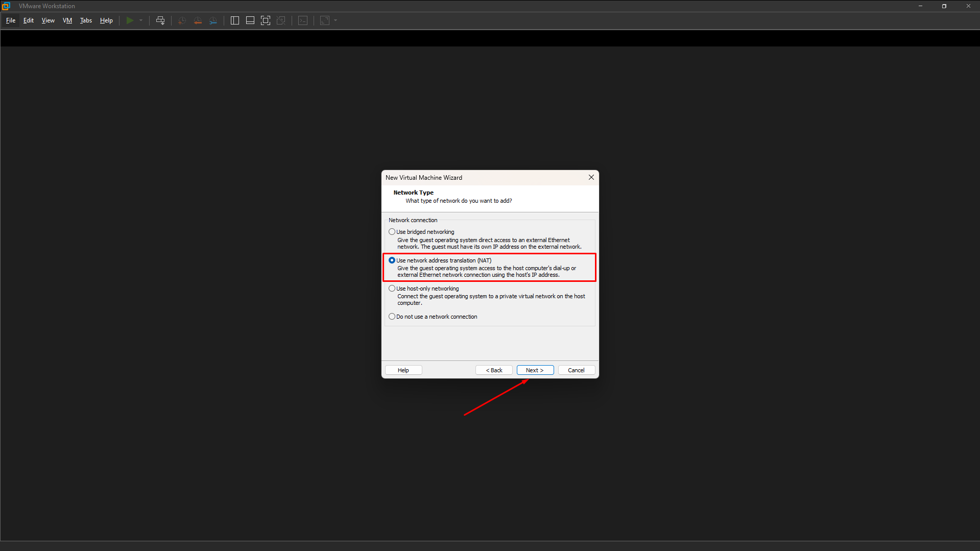The width and height of the screenshot is (980, 551).
Task: Open the Tabs menu
Action: (85, 20)
